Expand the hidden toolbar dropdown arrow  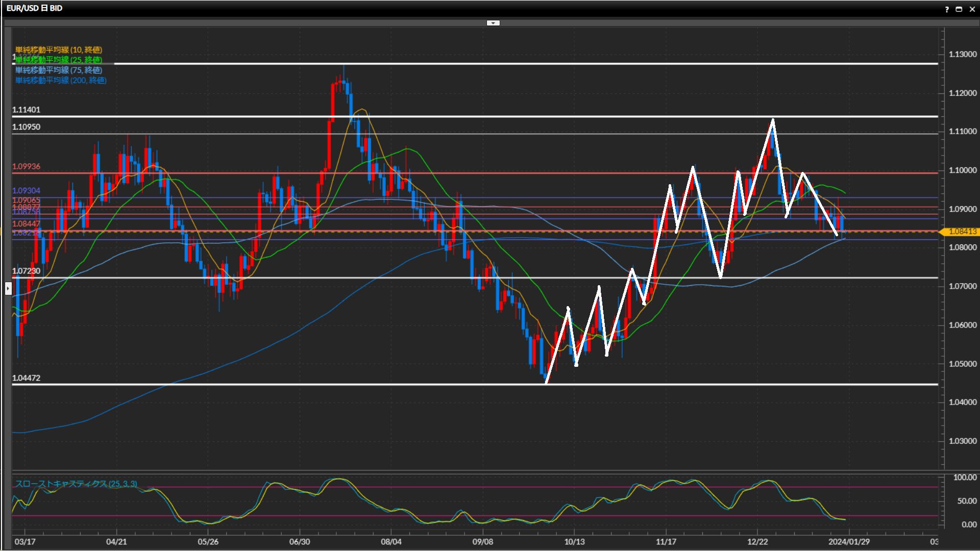[493, 23]
